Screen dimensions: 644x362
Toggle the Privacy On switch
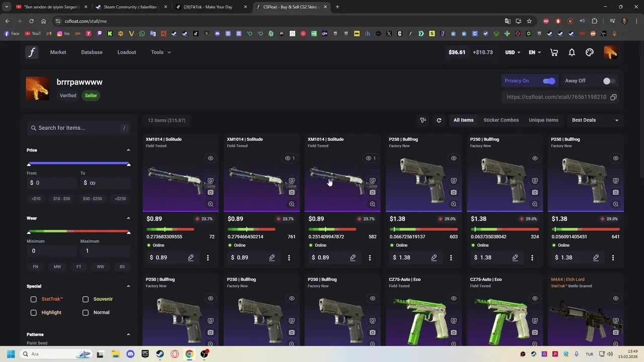[549, 81]
